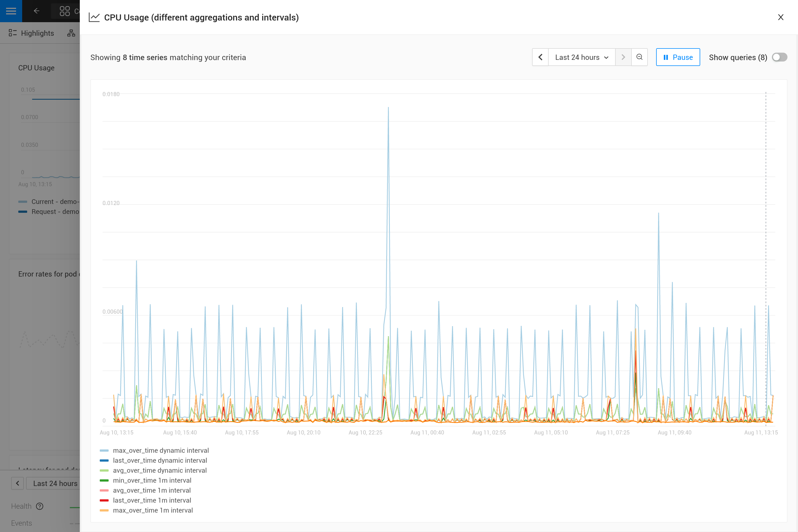Pause the live chart refresh
798x532 pixels.
click(x=677, y=57)
